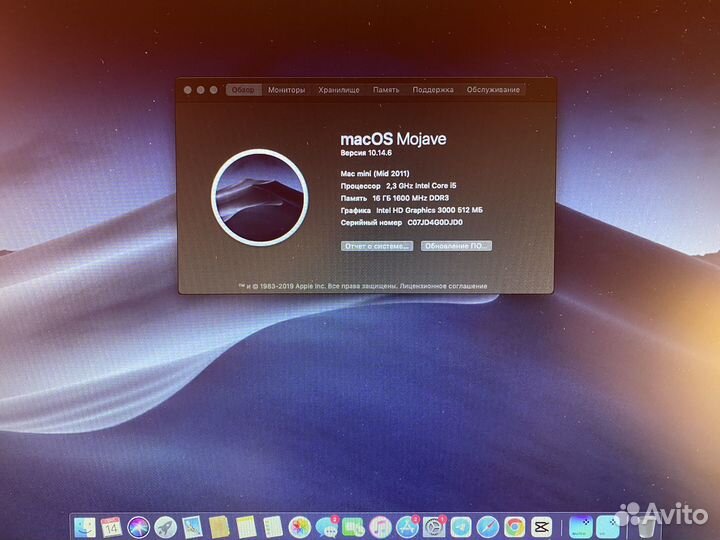Open second light-blue folder stack in Dock
This screenshot has height=540, width=720.
click(x=608, y=527)
